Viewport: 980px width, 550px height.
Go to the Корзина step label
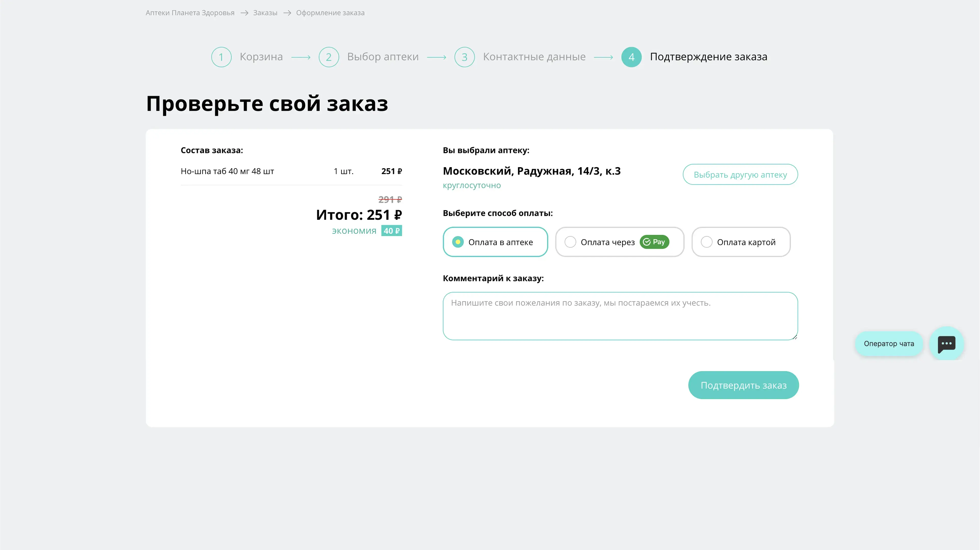[261, 57]
